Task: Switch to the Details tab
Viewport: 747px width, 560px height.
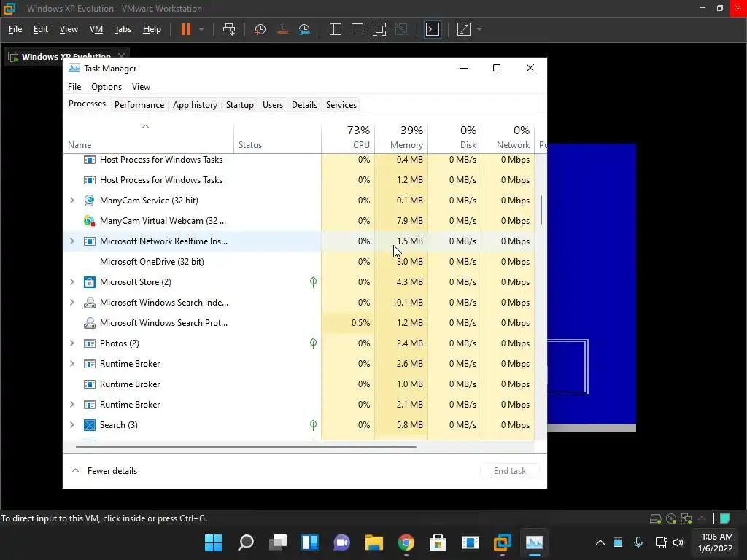Action: click(x=304, y=105)
